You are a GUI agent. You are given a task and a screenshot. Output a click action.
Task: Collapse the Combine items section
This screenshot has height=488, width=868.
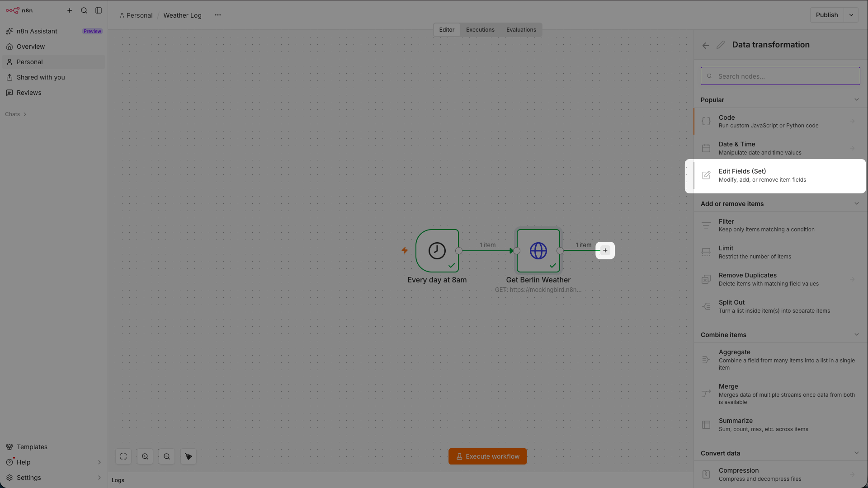[x=856, y=335]
